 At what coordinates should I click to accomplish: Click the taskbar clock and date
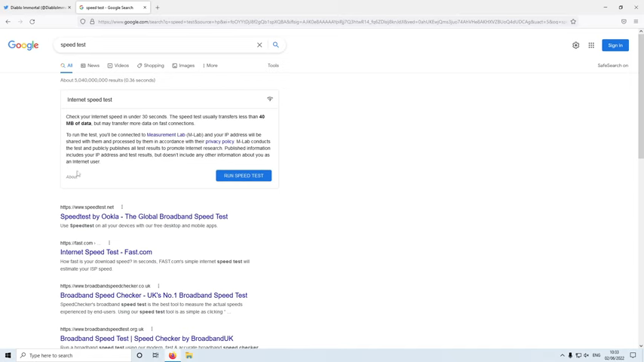(x=614, y=355)
